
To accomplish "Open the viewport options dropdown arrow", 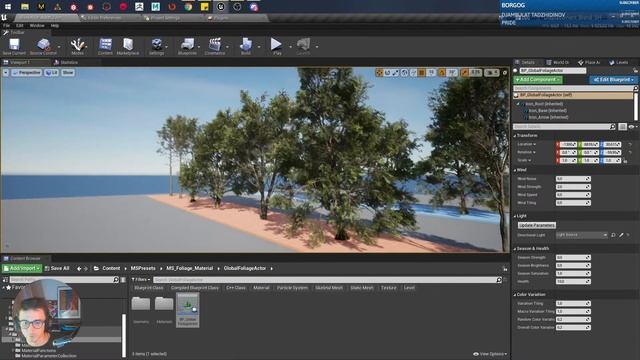I will click(6, 73).
